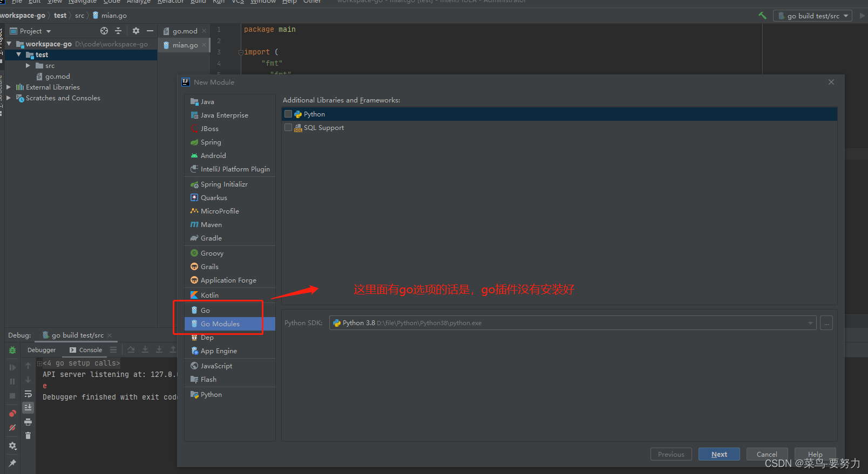Collapse workspace-go root node
The height and width of the screenshot is (474, 868).
(x=9, y=44)
